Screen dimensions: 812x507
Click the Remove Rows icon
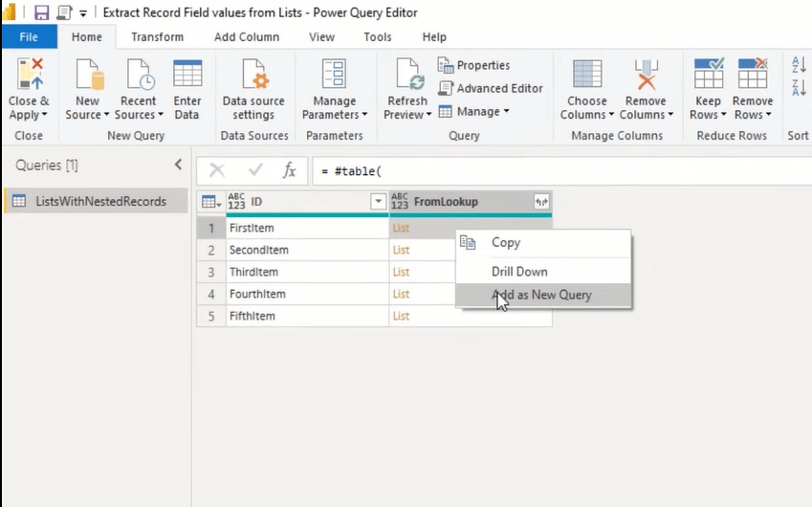pyautogui.click(x=753, y=74)
